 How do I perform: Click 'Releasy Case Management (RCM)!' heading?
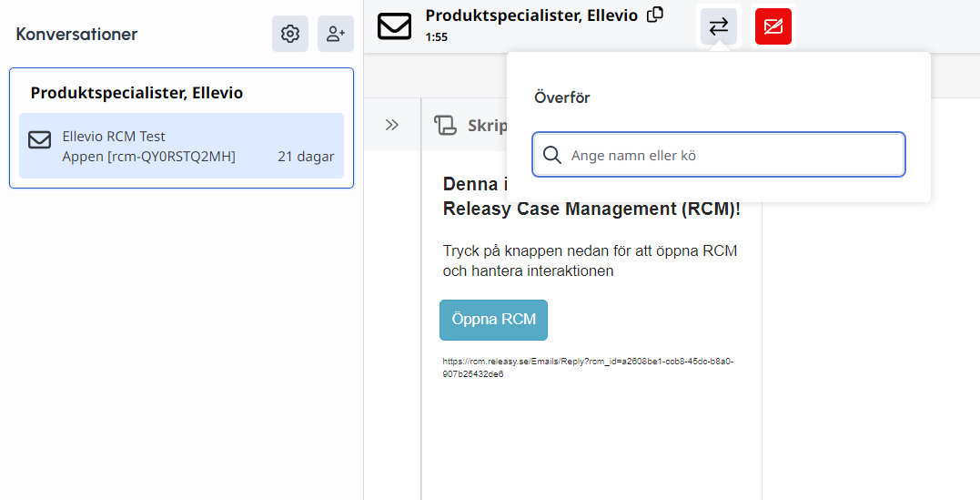pyautogui.click(x=591, y=209)
